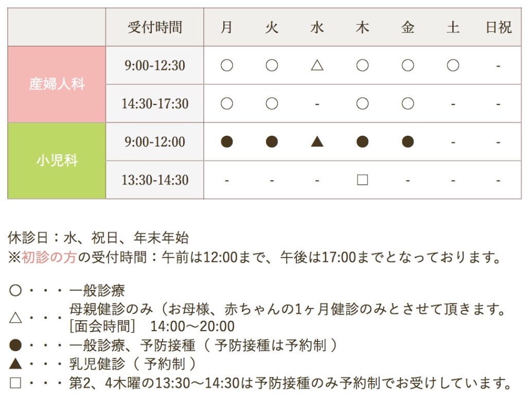The image size is (532, 403).
Task: Click the square symbol in the Thursday column
Action: point(362,180)
